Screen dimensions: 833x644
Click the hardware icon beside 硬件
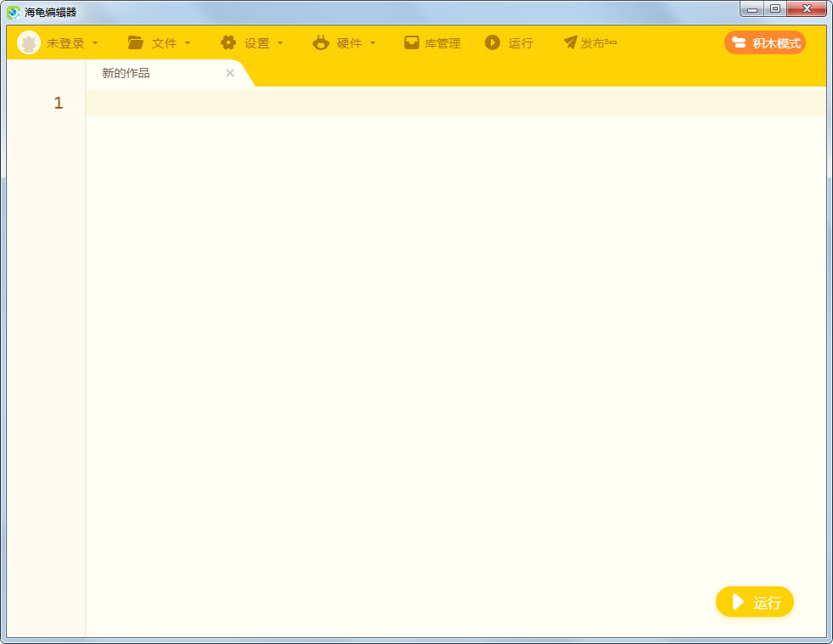click(x=320, y=42)
